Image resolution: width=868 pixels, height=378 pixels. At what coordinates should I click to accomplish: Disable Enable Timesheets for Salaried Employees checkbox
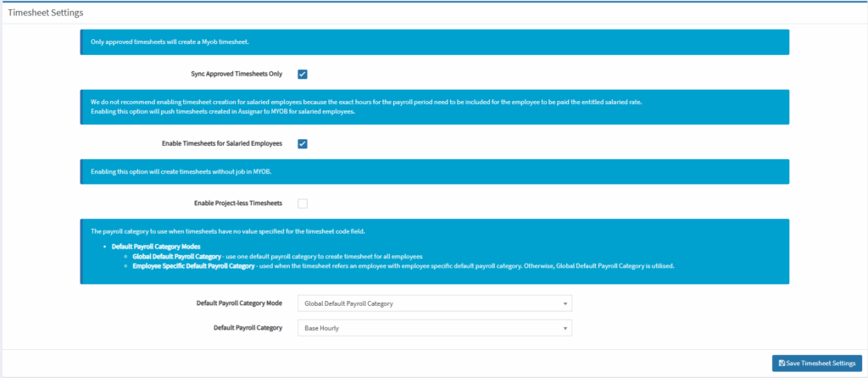point(303,143)
